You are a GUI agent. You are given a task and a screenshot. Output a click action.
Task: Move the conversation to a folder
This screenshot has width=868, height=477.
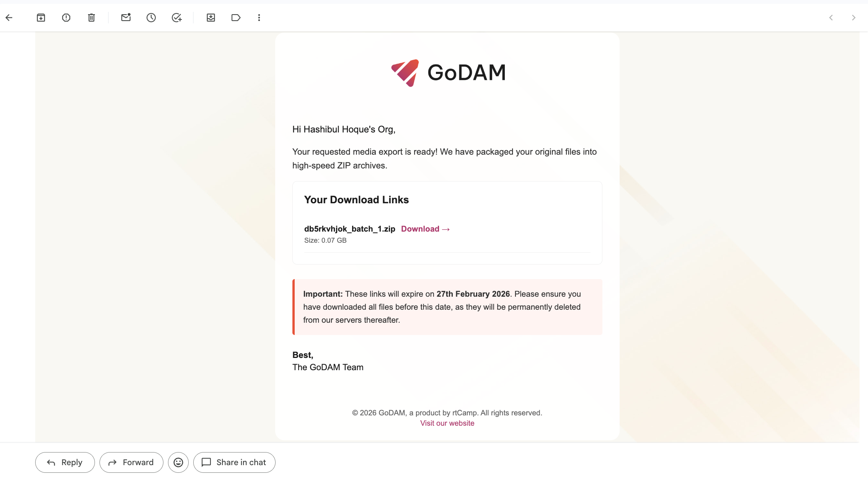coord(210,18)
